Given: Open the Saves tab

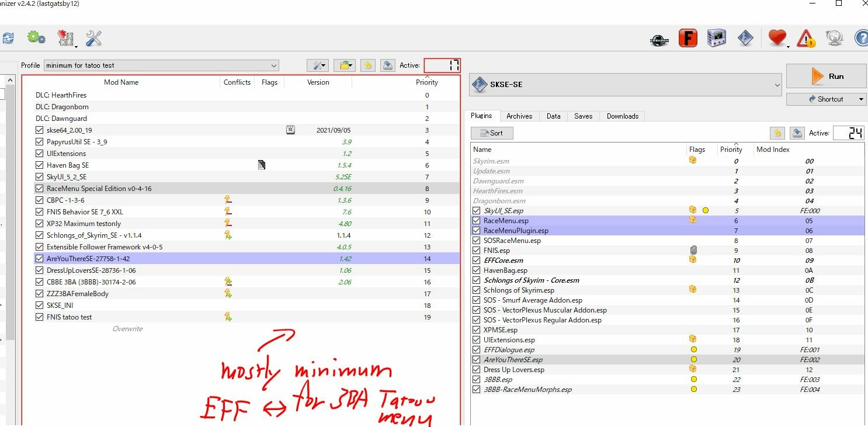Looking at the screenshot, I should 584,116.
